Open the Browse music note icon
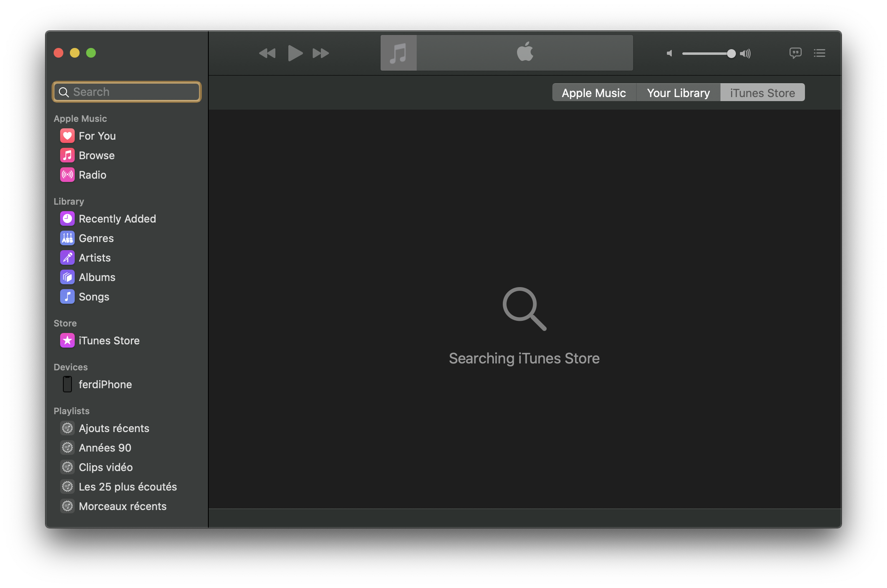 [67, 156]
